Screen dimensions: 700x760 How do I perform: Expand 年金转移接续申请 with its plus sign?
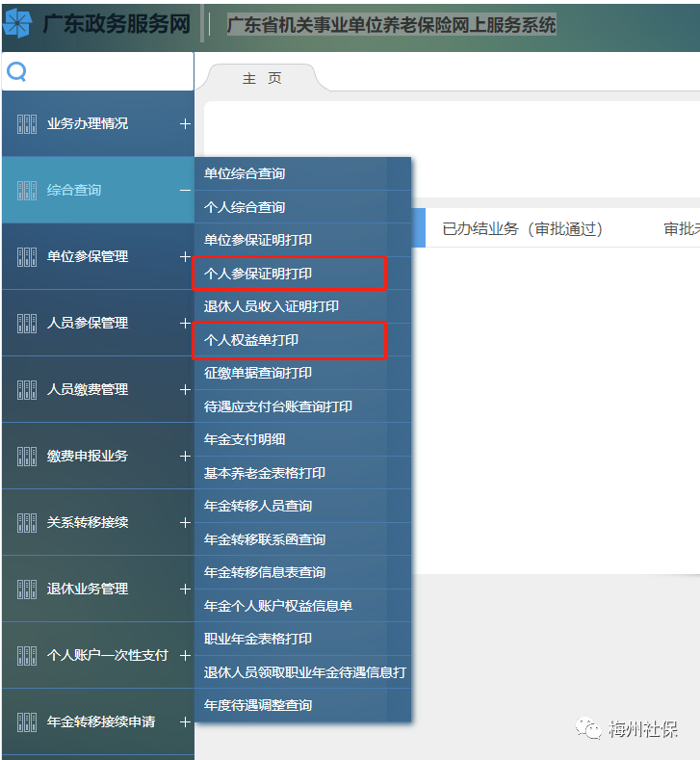[x=185, y=722]
